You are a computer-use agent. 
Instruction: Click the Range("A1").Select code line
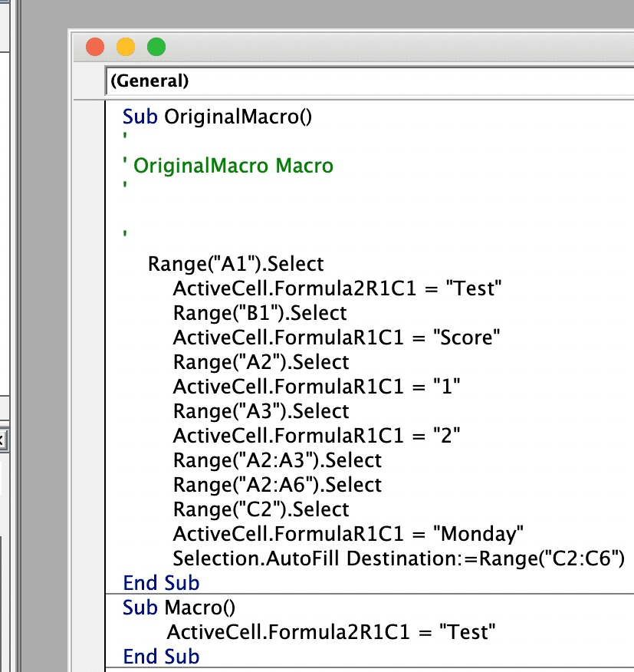[235, 264]
